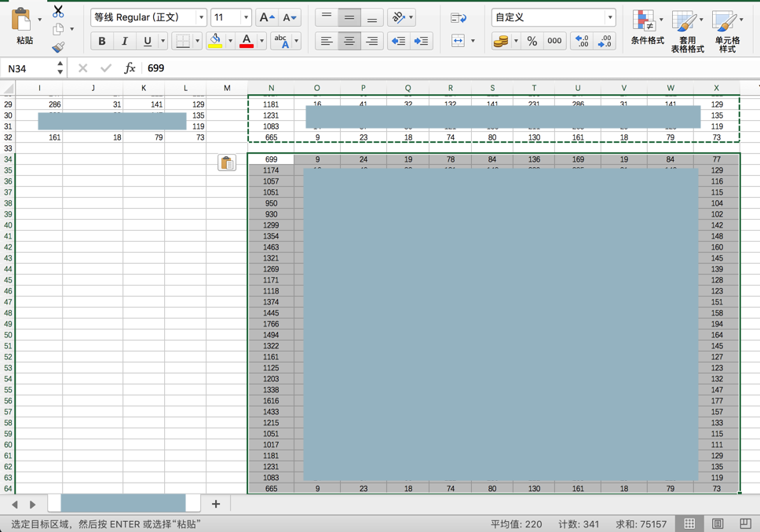Toggle bold formatting
Image resolution: width=760 pixels, height=532 pixels.
pyautogui.click(x=102, y=41)
